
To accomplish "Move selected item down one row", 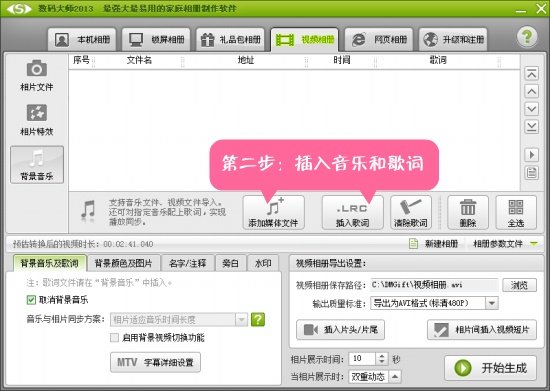I will click(531, 109).
